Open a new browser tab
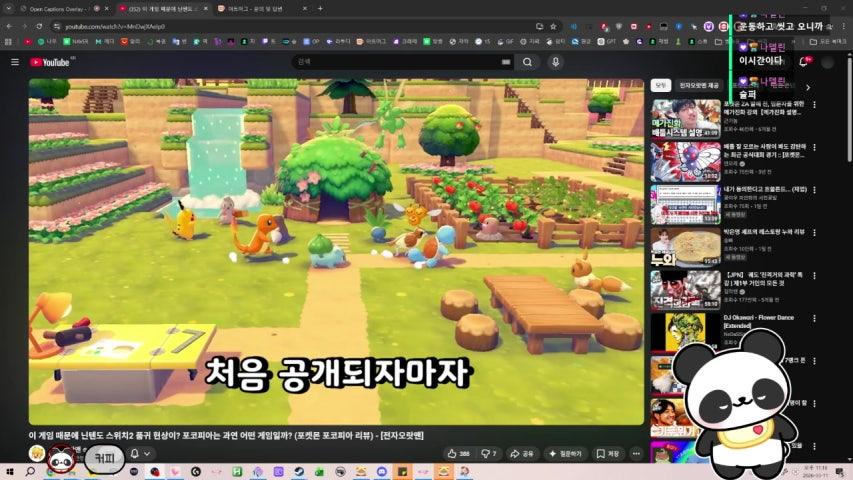Viewport: 853px width, 480px height. coord(320,9)
